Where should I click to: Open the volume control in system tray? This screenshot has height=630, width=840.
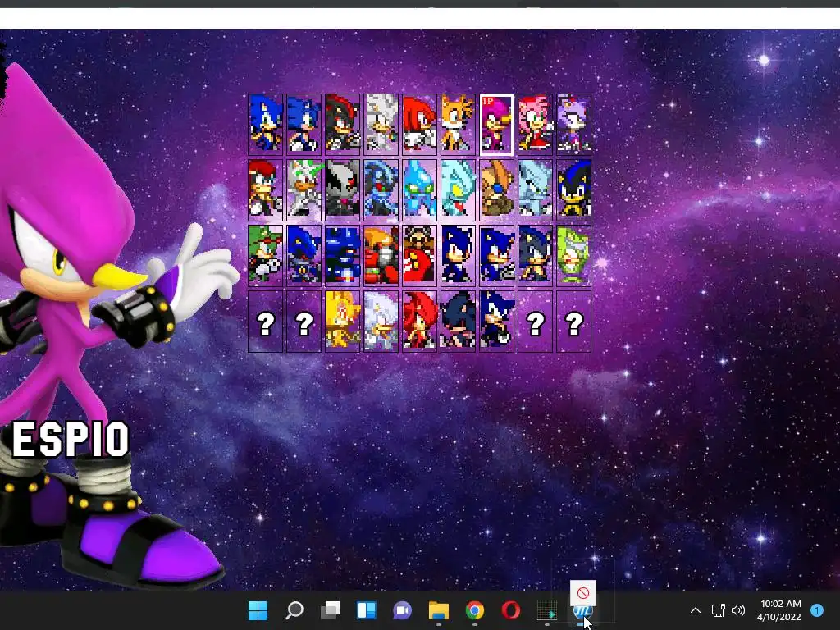coord(738,610)
